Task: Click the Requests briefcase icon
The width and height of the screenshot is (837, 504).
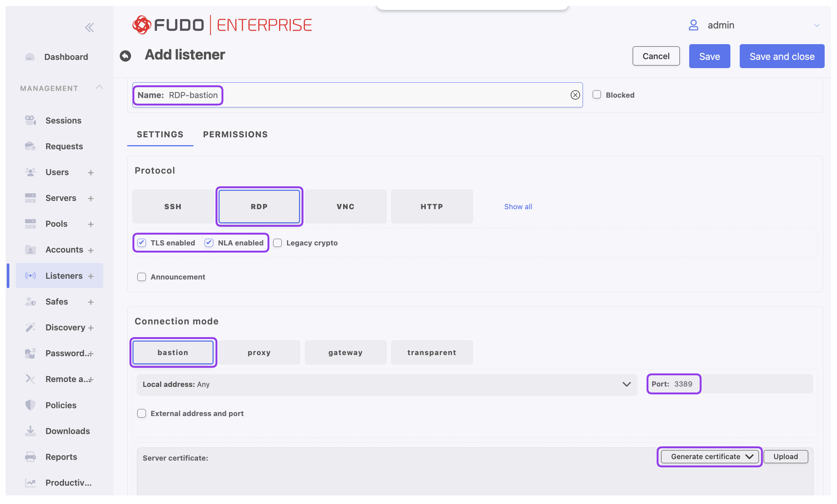Action: [30, 146]
